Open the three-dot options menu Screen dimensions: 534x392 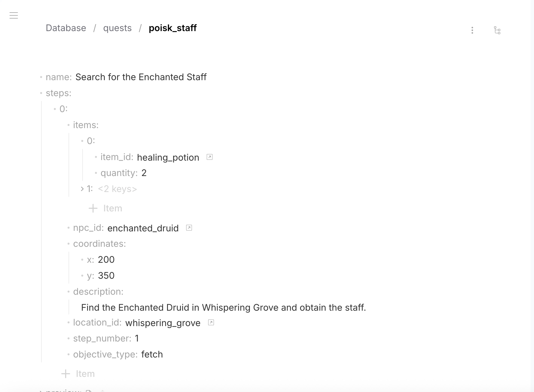(472, 30)
